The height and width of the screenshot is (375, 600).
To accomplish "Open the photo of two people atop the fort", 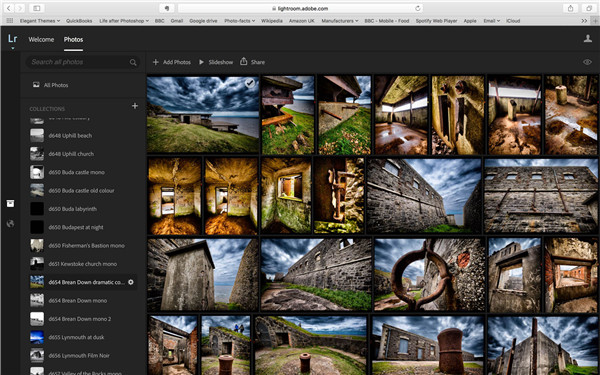I will (x=226, y=345).
